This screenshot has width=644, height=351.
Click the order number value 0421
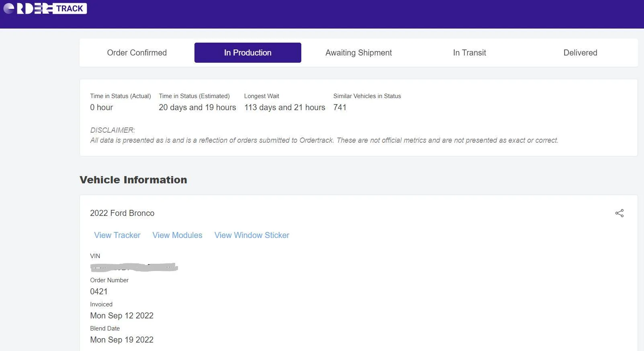[99, 291]
